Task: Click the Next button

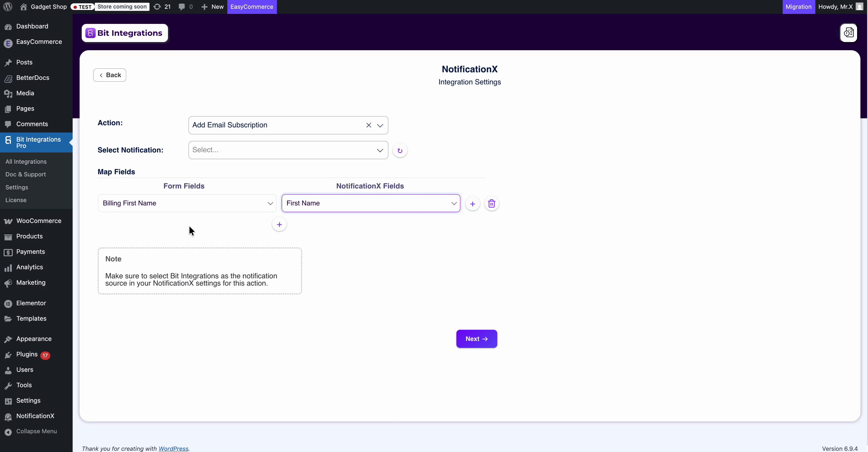Action: [x=476, y=339]
